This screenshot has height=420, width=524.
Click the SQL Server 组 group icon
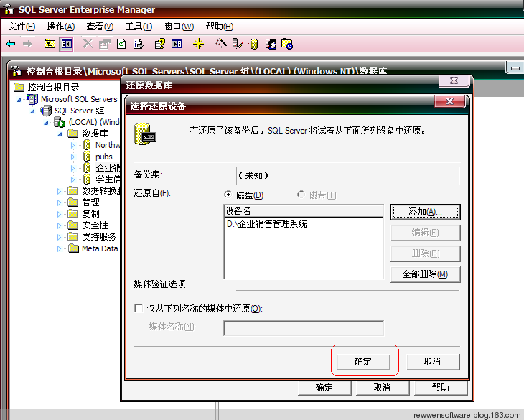coord(46,111)
